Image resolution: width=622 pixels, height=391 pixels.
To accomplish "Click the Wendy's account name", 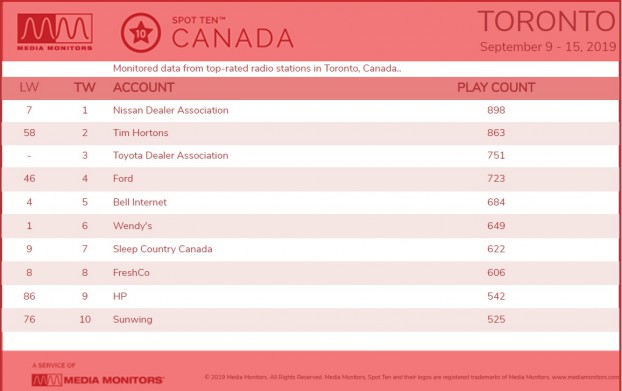I will pyautogui.click(x=132, y=226).
